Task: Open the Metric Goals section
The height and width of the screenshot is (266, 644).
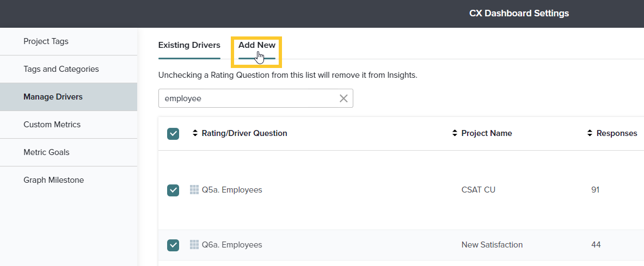Action: point(46,152)
